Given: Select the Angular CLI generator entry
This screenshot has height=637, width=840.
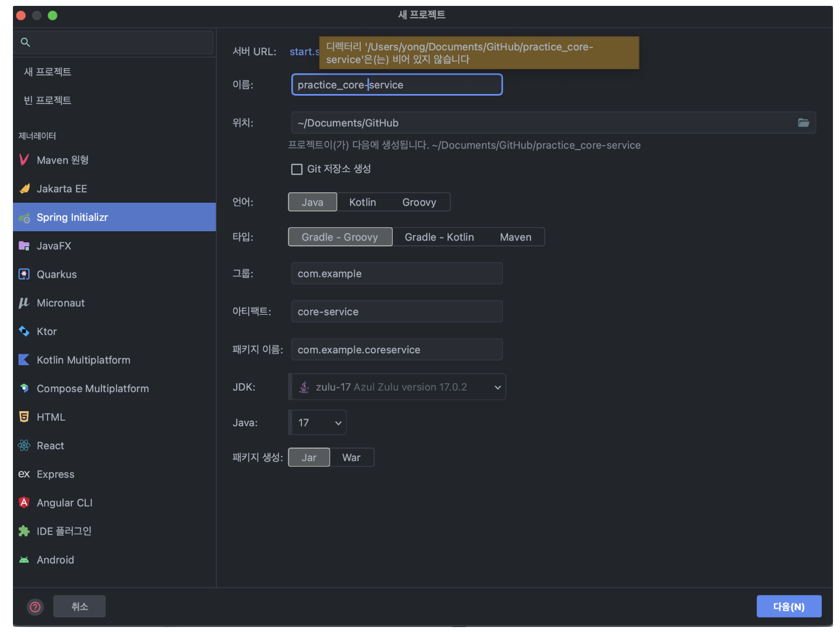Looking at the screenshot, I should [x=115, y=502].
